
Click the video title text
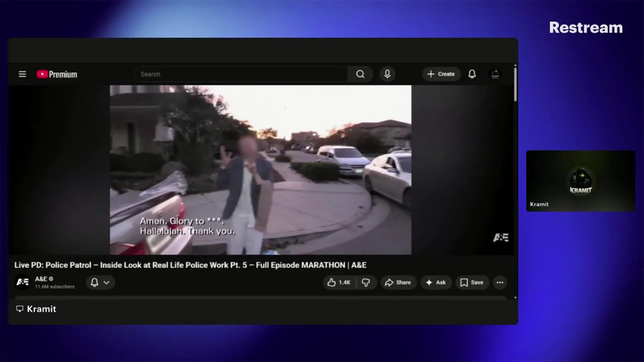(190, 265)
